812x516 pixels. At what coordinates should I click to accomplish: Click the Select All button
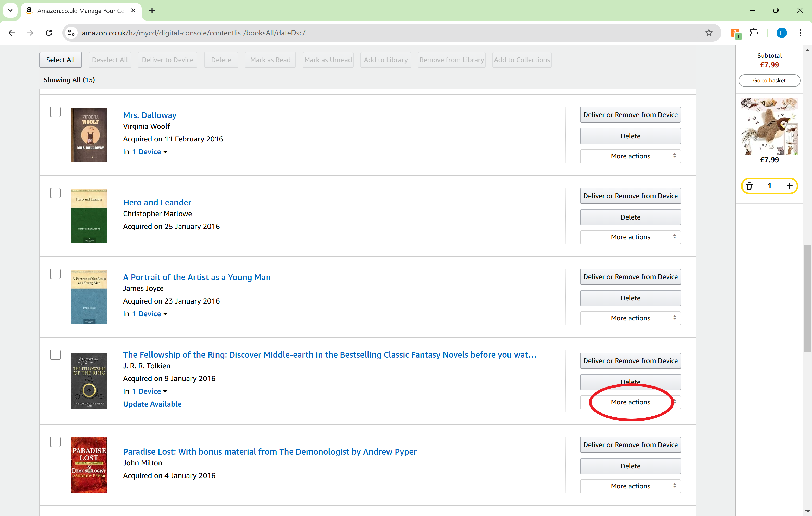(61, 60)
